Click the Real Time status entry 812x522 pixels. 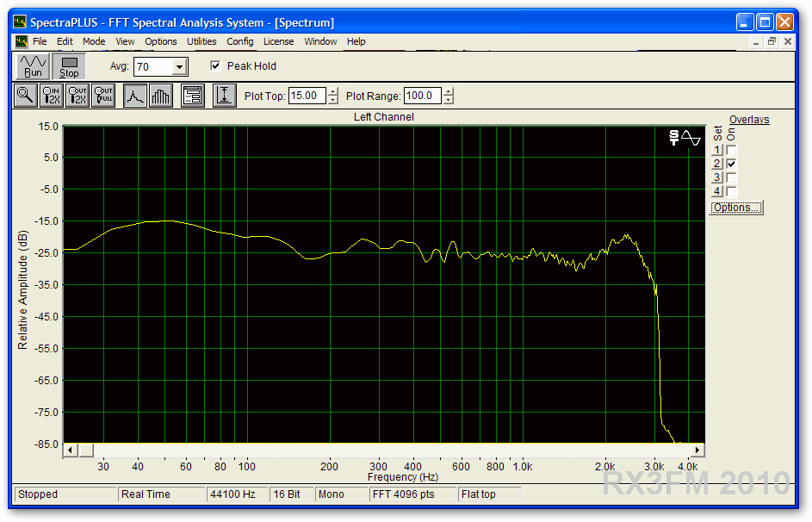pyautogui.click(x=162, y=494)
